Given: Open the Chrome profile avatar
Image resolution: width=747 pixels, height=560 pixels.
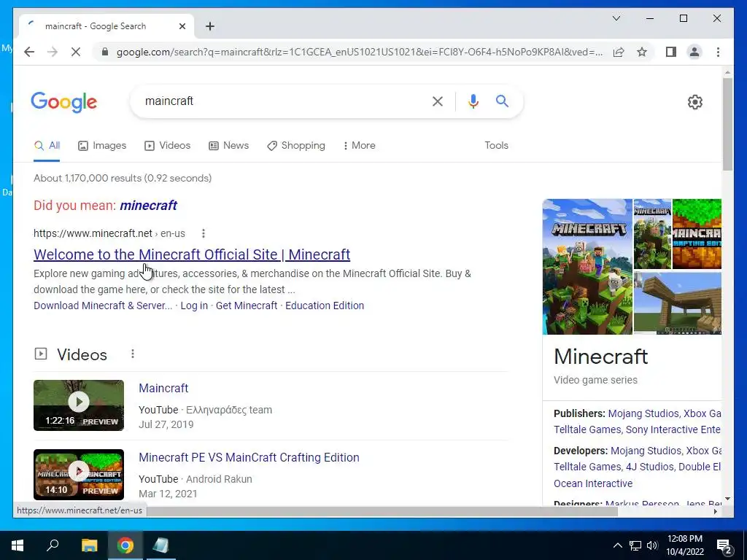Looking at the screenshot, I should (694, 52).
